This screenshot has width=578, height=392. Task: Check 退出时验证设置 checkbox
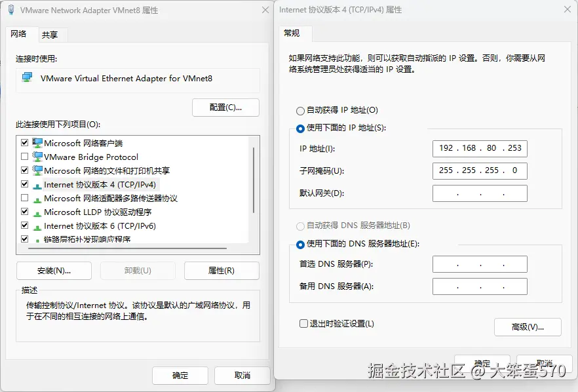point(304,323)
